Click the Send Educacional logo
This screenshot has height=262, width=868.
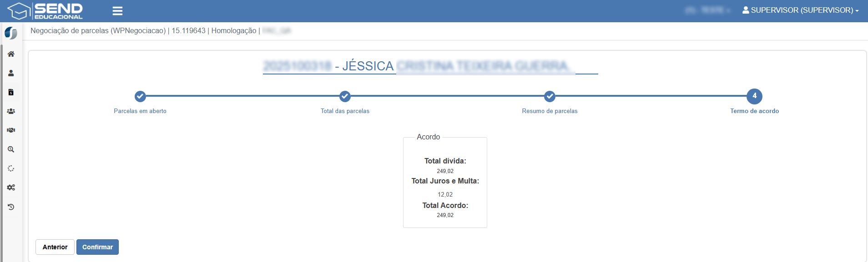click(x=45, y=11)
